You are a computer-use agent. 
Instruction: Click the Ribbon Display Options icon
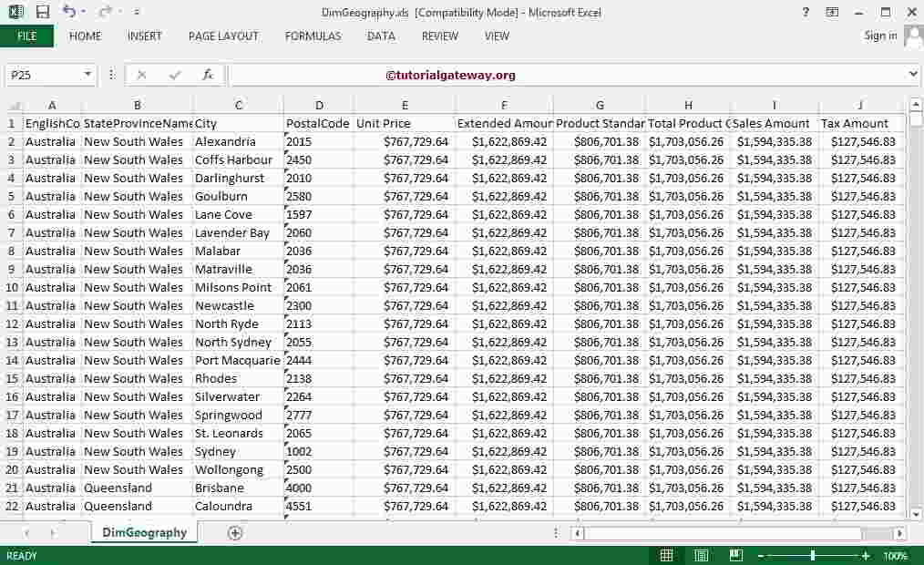pos(832,13)
